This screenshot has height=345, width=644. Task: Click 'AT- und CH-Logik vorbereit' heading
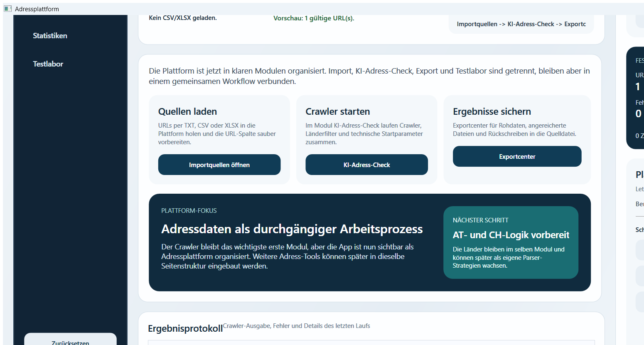click(x=511, y=235)
